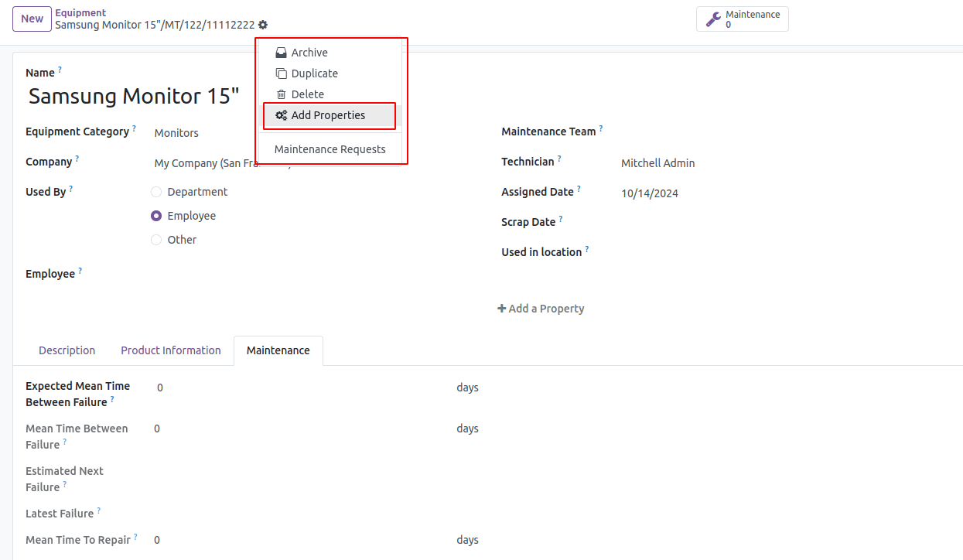Click the plus icon beside Add a Property

click(x=501, y=309)
